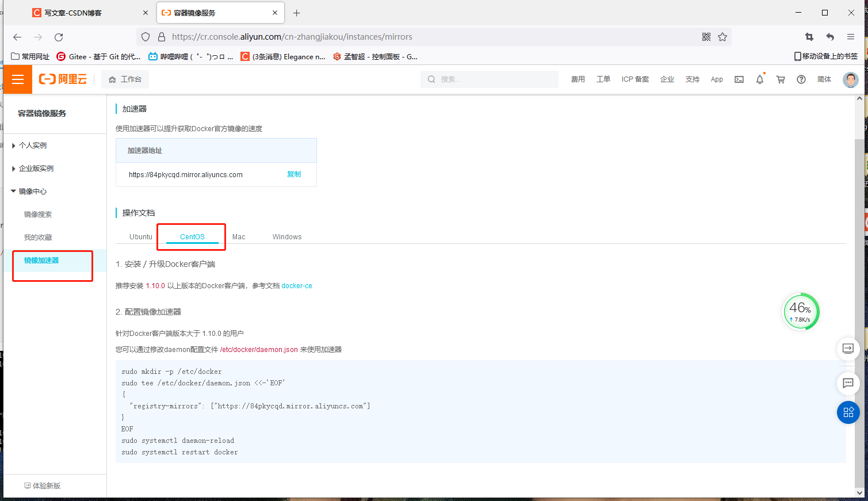The height and width of the screenshot is (501, 868).
Task: Click the screenshot crop toolbar icon
Action: 809,37
